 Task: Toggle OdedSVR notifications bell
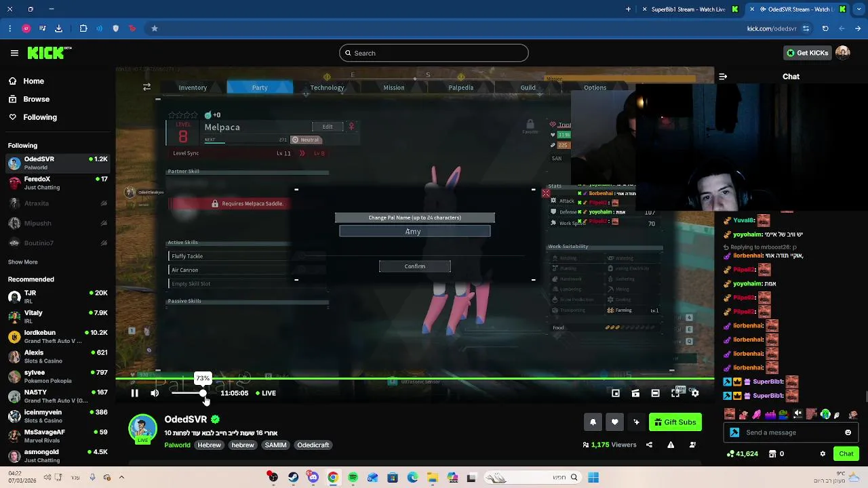(593, 422)
